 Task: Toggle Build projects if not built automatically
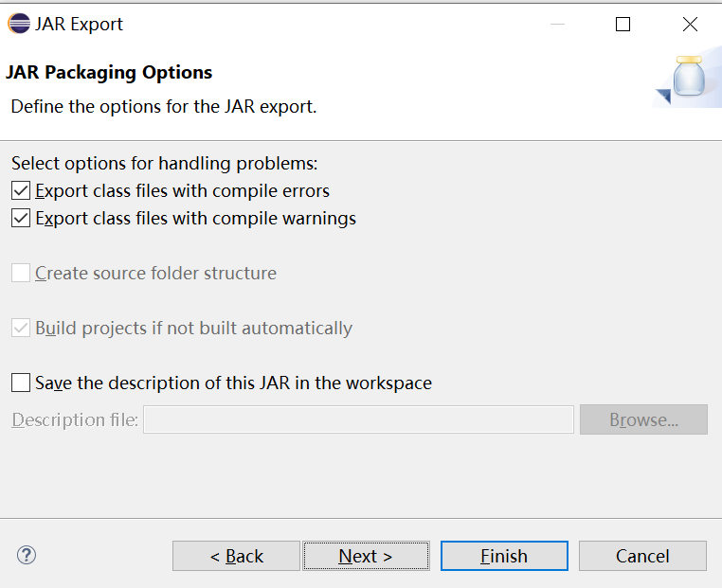point(21,329)
